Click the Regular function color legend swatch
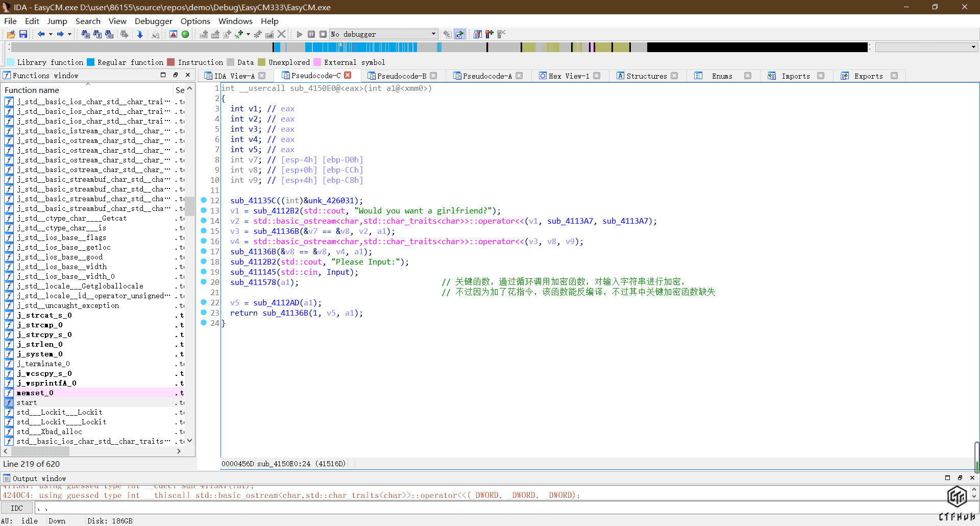This screenshot has height=526, width=980. click(91, 62)
